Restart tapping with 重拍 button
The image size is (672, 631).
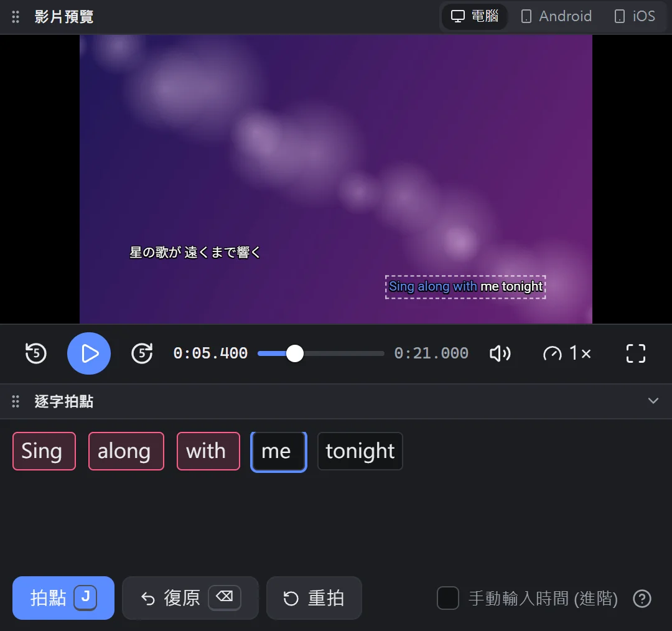tap(314, 597)
